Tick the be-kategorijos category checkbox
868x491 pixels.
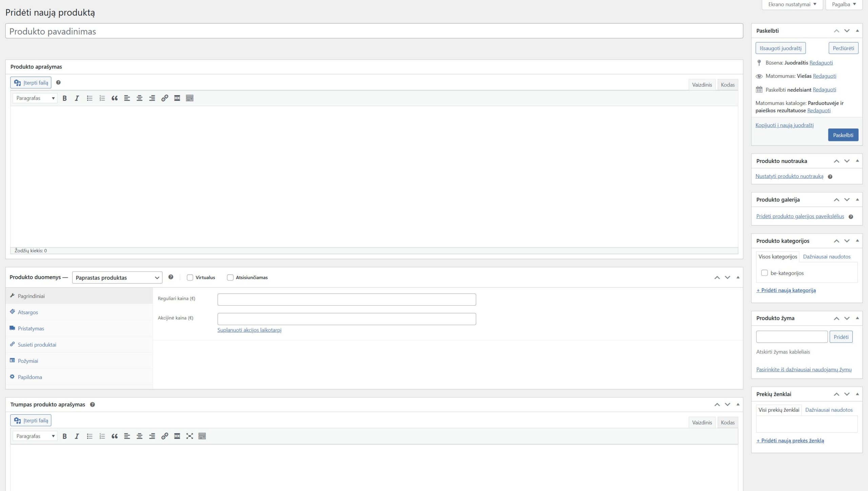point(764,273)
